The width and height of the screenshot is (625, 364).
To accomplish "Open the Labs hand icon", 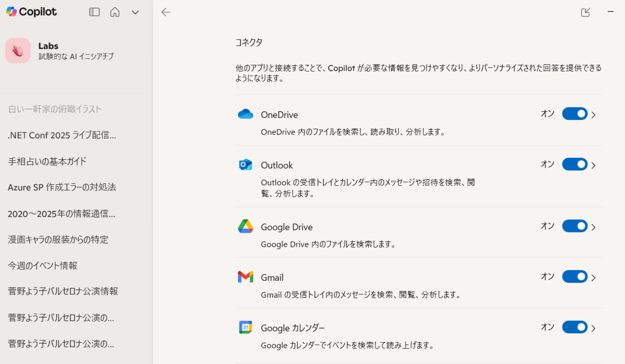I will [18, 51].
